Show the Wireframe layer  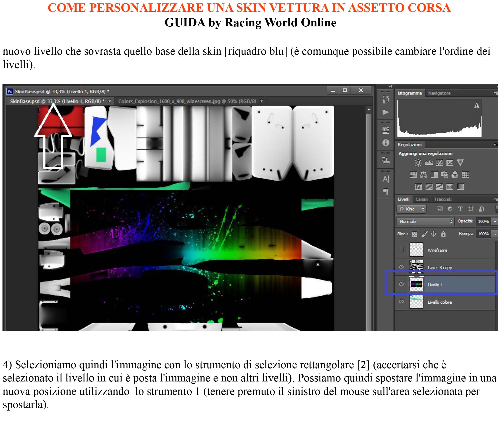[x=401, y=250]
